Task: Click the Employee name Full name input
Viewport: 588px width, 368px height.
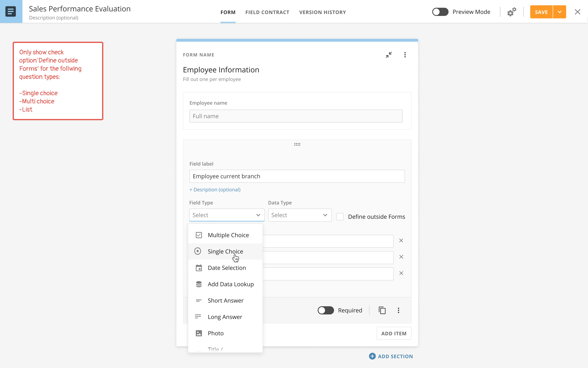Action: click(296, 116)
